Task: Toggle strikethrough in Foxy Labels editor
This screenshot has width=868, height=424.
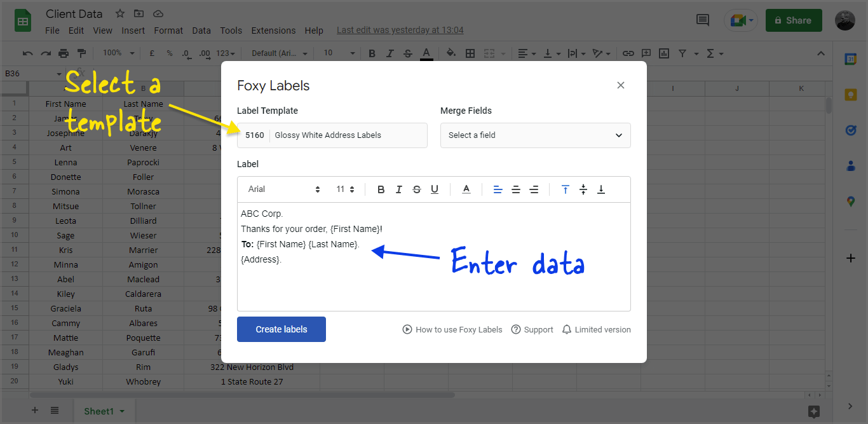Action: coord(417,189)
